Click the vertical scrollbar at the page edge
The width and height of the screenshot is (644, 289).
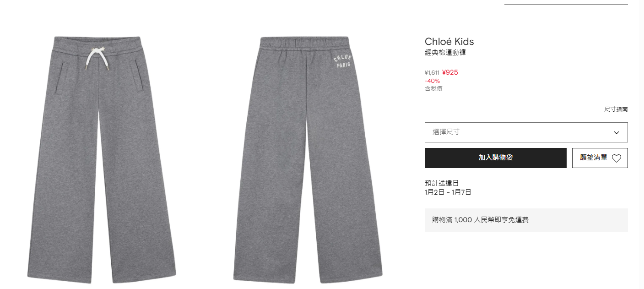click(x=641, y=144)
